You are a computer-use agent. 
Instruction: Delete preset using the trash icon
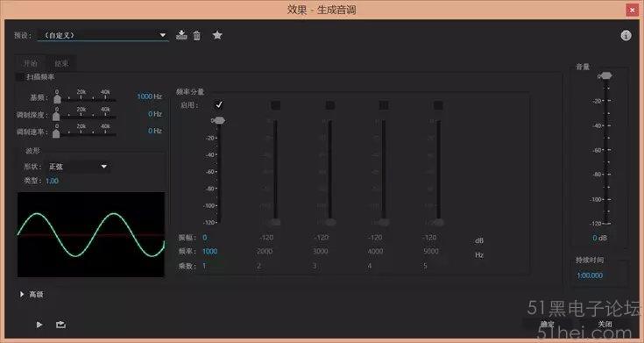(x=197, y=36)
